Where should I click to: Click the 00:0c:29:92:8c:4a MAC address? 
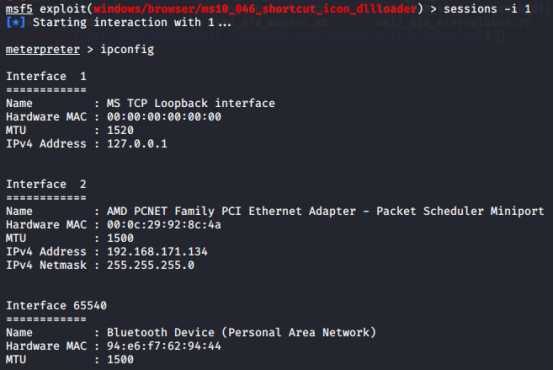point(164,225)
